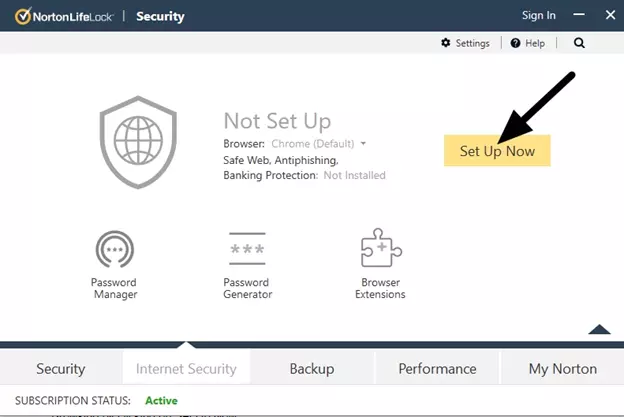Click the Not Installed status link
The width and height of the screenshot is (624, 417).
coord(354,175)
